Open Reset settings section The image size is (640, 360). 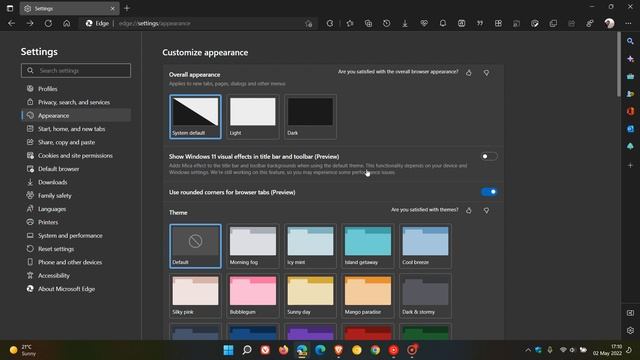[x=76, y=249]
